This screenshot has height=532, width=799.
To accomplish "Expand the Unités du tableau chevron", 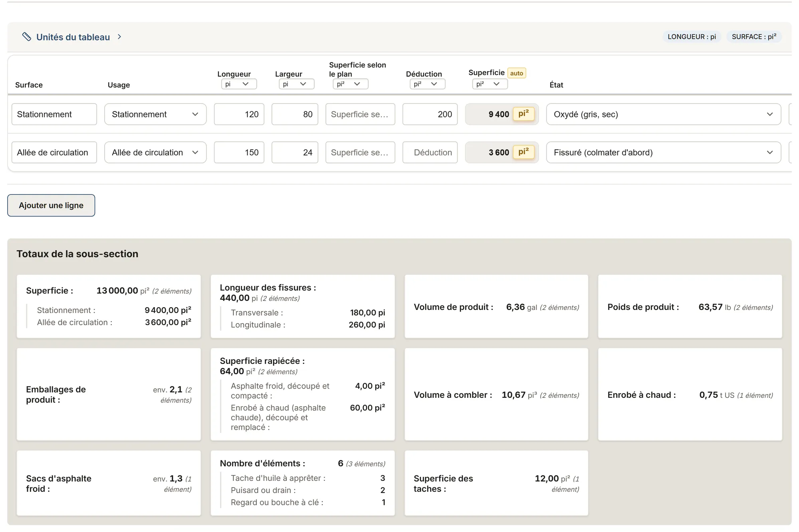I will tap(119, 37).
